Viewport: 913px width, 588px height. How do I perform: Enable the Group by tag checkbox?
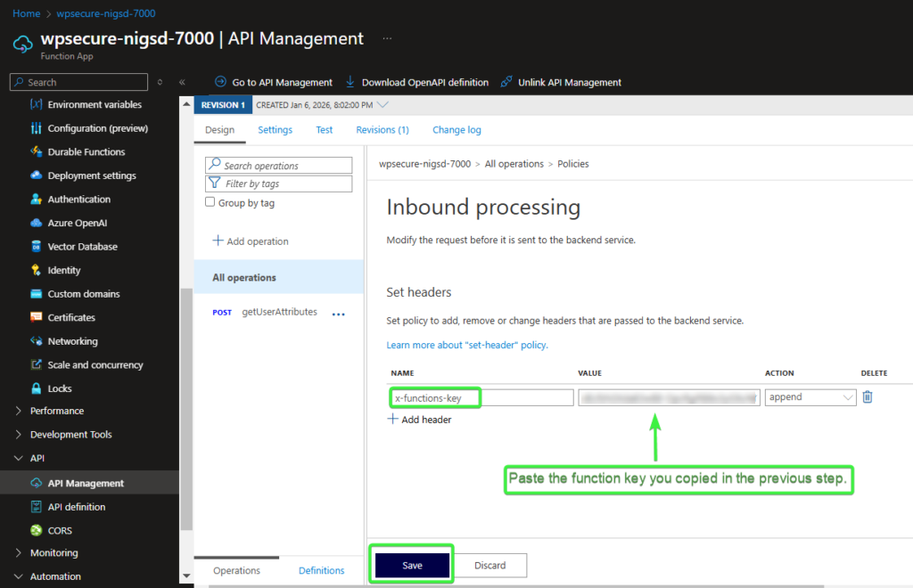(x=211, y=203)
